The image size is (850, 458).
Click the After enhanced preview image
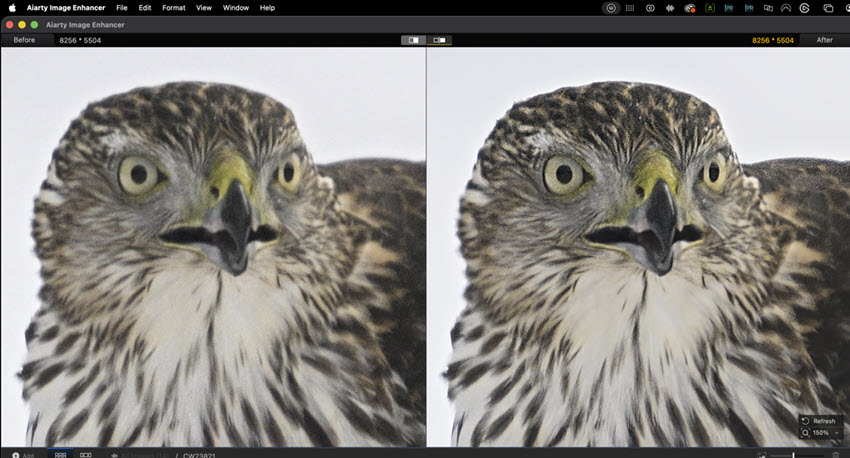639,247
